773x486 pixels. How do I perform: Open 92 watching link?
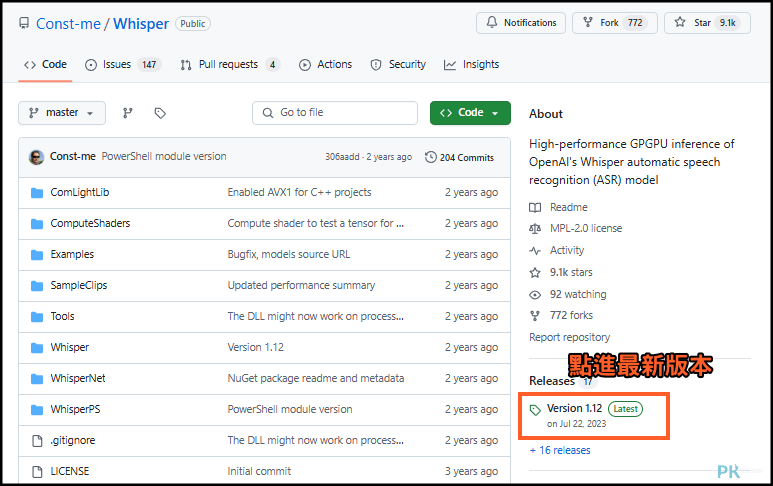[578, 295]
